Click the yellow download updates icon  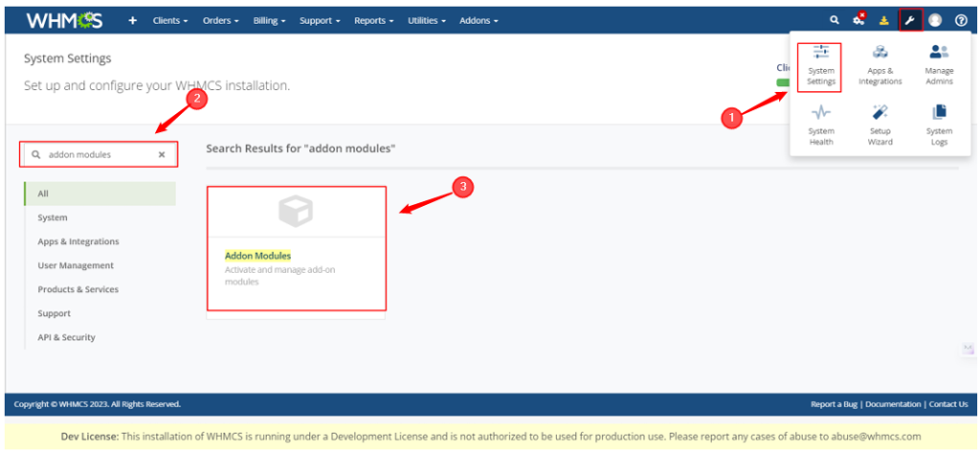[x=884, y=20]
